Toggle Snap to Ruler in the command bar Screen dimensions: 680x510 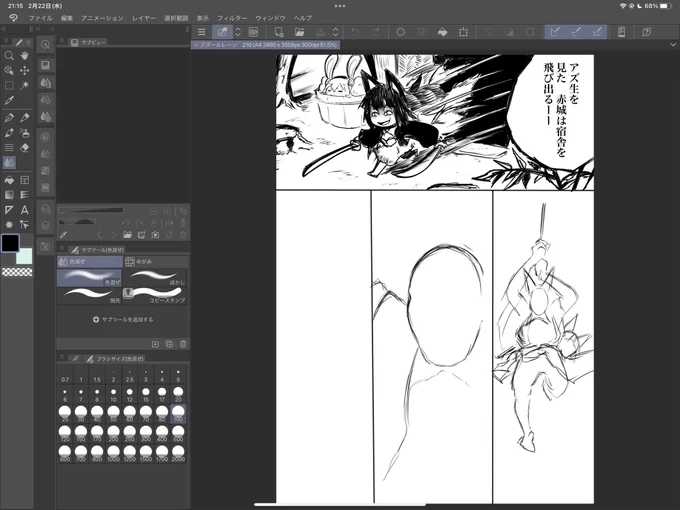point(555,32)
